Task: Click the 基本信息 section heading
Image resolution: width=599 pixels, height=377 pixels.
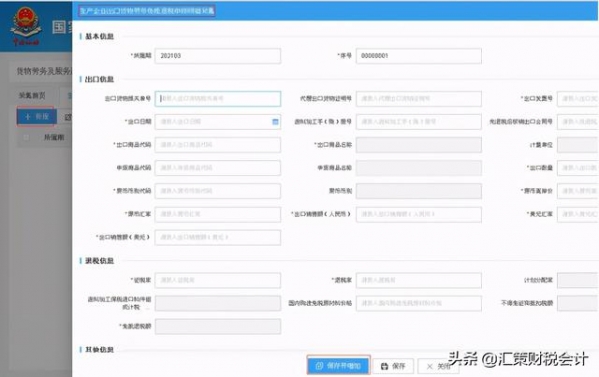Action: tap(99, 36)
